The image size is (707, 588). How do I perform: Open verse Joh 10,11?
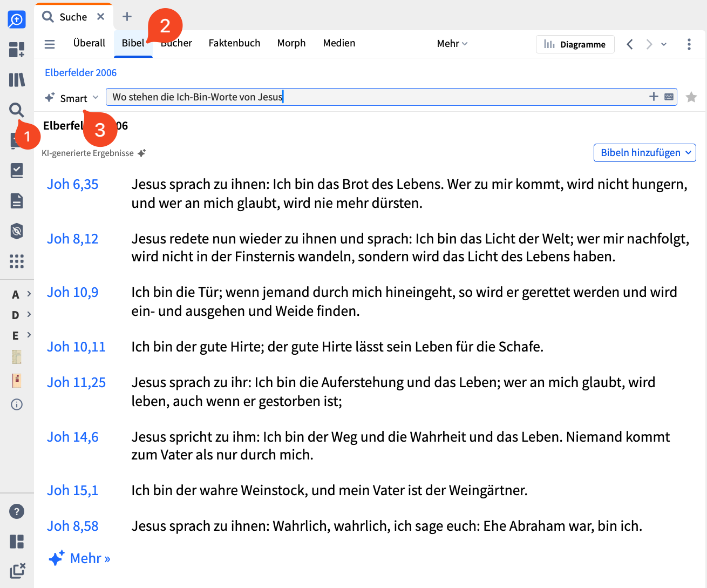(76, 347)
